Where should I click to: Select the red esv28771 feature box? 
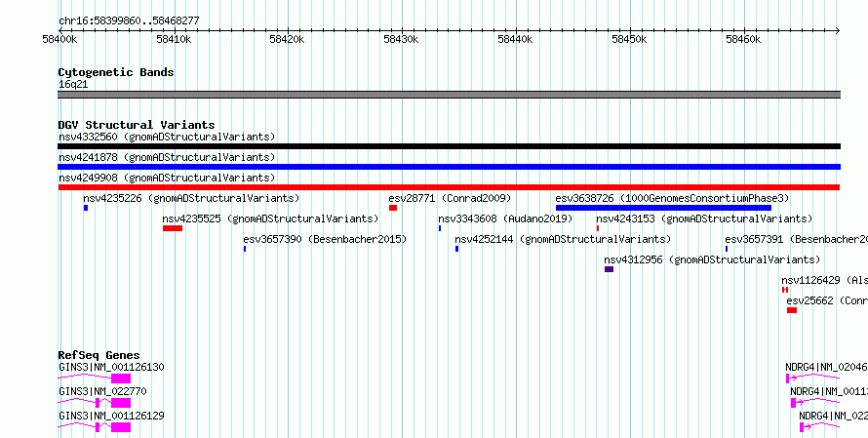[393, 208]
